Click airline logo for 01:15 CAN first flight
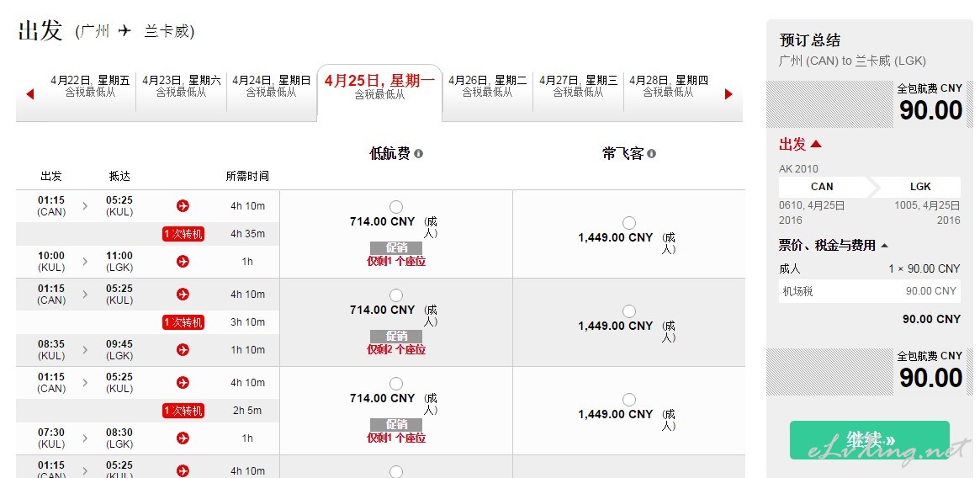Screen dimensions: 980x478 coord(183,206)
